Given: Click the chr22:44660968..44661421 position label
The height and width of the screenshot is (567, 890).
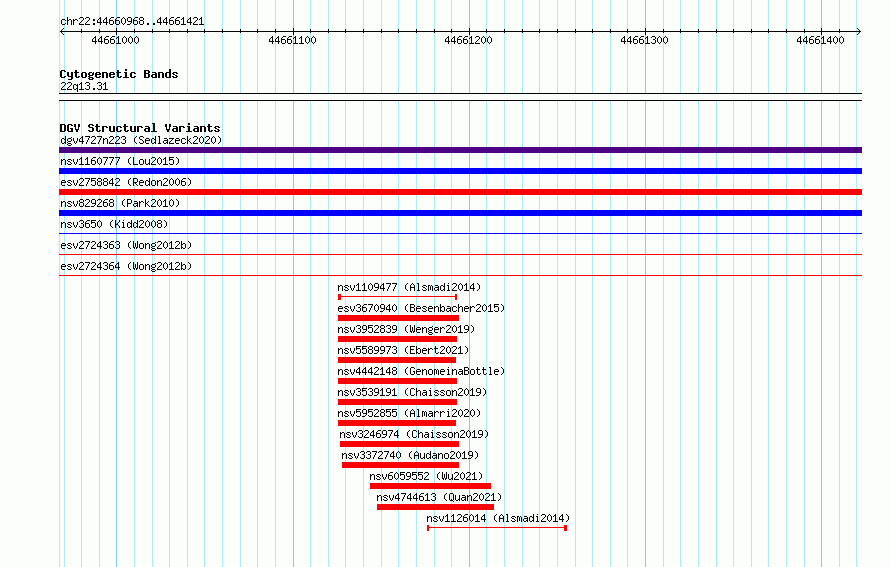Looking at the screenshot, I should (132, 22).
